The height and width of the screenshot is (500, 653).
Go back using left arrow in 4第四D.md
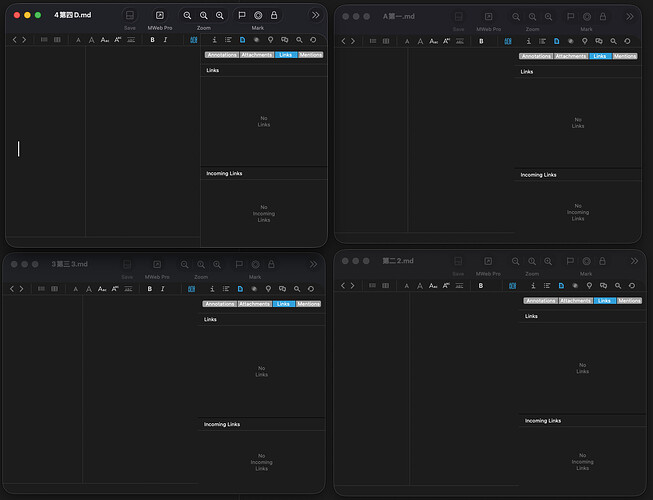pos(13,40)
